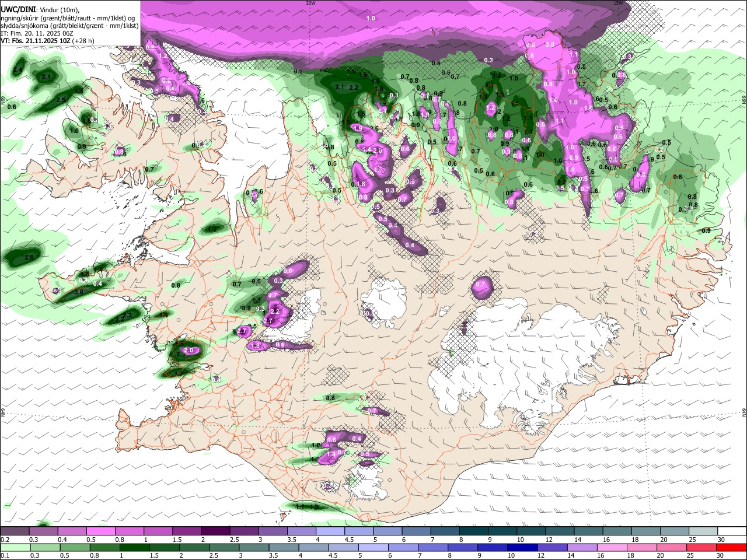Click the snow legend swatch between 2.5 and 3

pyautogui.click(x=244, y=531)
